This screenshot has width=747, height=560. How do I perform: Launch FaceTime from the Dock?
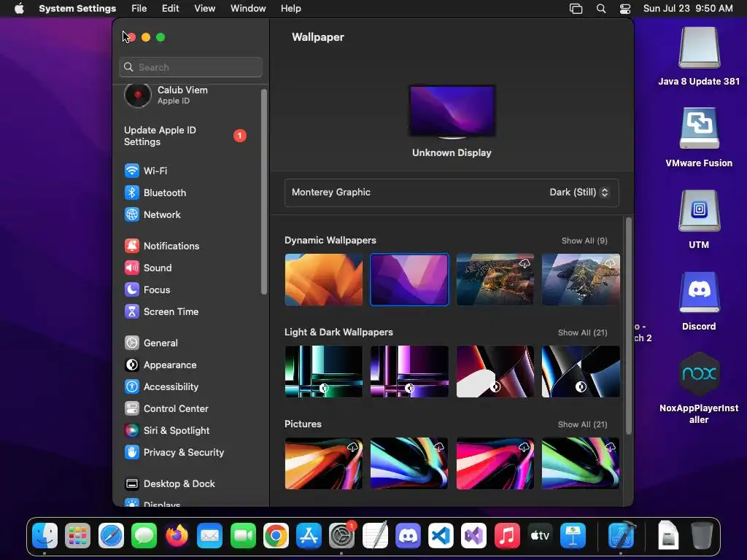coord(243,536)
